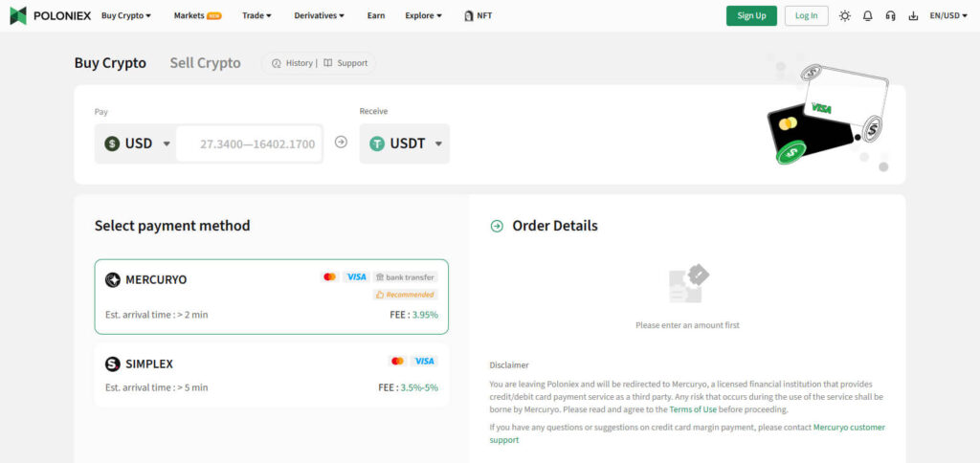Screen dimensions: 980x463
Task: Click the Log In button
Action: pyautogui.click(x=806, y=15)
